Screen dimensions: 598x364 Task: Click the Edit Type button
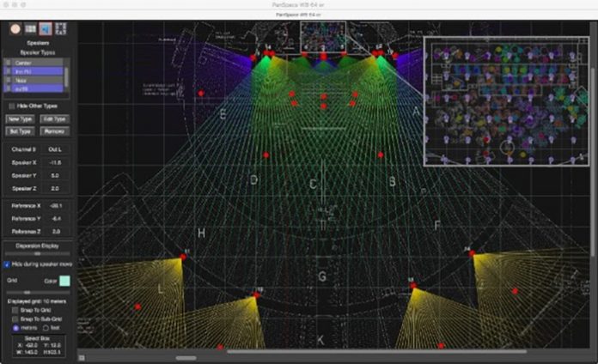54,119
